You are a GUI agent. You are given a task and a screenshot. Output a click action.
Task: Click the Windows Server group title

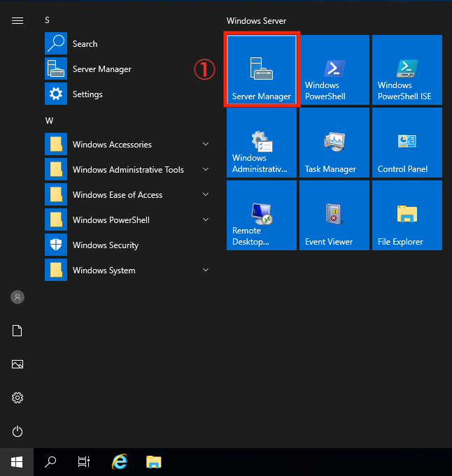pyautogui.click(x=256, y=21)
